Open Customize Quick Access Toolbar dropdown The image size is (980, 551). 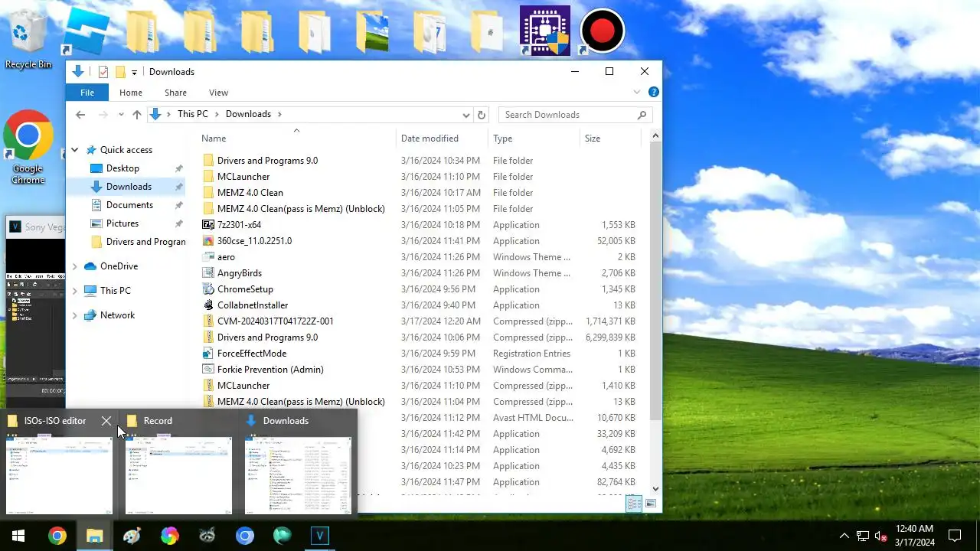point(134,72)
